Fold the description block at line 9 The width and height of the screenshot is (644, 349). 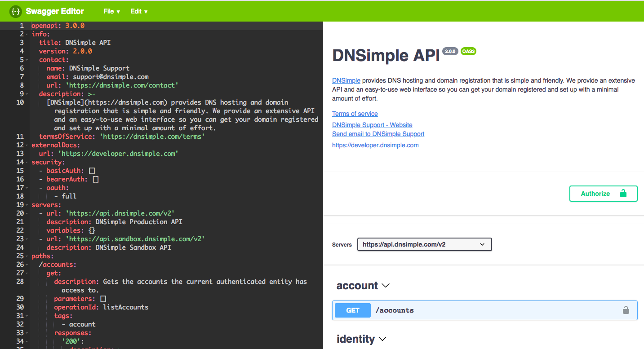[27, 94]
